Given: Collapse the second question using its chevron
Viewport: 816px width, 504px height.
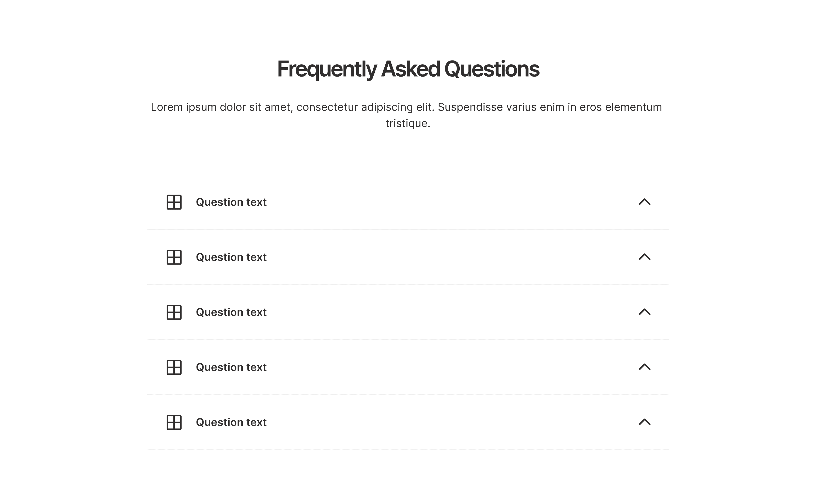Looking at the screenshot, I should pyautogui.click(x=644, y=257).
